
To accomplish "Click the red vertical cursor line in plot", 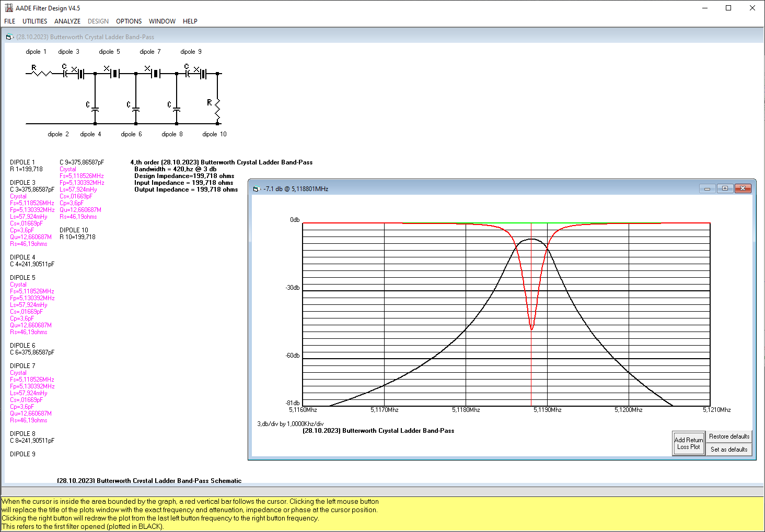I will point(531,365).
